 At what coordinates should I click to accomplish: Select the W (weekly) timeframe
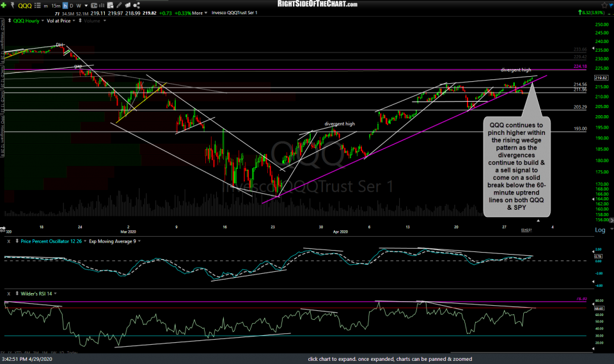[78, 6]
